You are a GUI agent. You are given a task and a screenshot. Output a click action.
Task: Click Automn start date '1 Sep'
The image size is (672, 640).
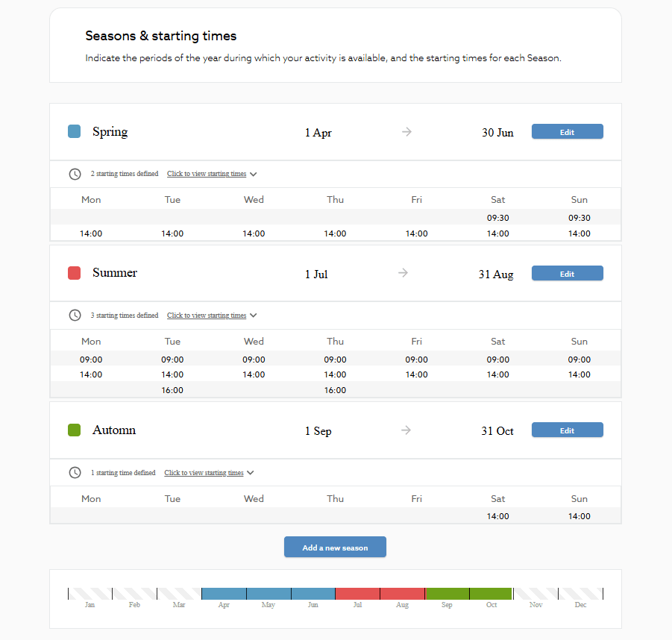[318, 431]
